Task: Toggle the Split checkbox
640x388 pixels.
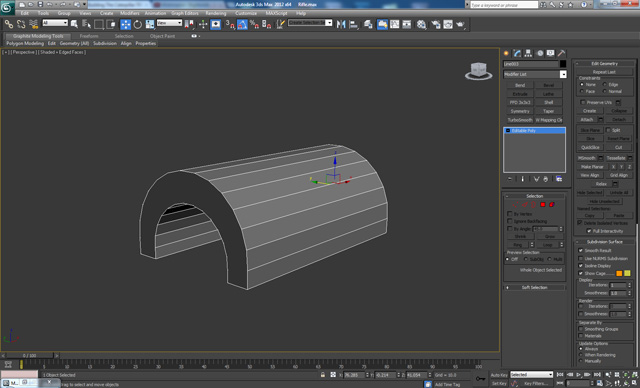Action: 608,130
